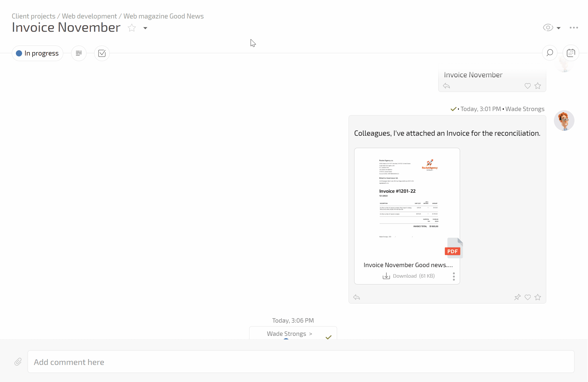Viewport: 588px width, 382px height.
Task: Click the star/bookmark icon on invoice message
Action: click(x=538, y=297)
